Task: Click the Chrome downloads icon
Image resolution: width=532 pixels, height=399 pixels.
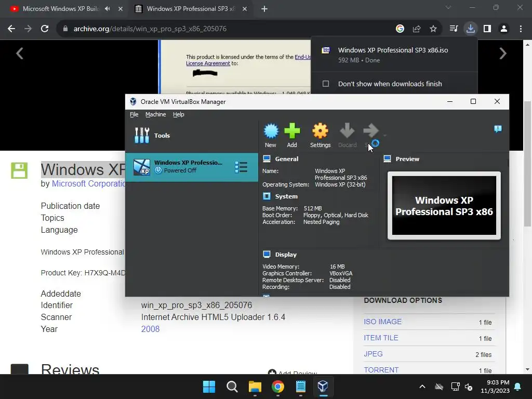Action: (x=471, y=29)
